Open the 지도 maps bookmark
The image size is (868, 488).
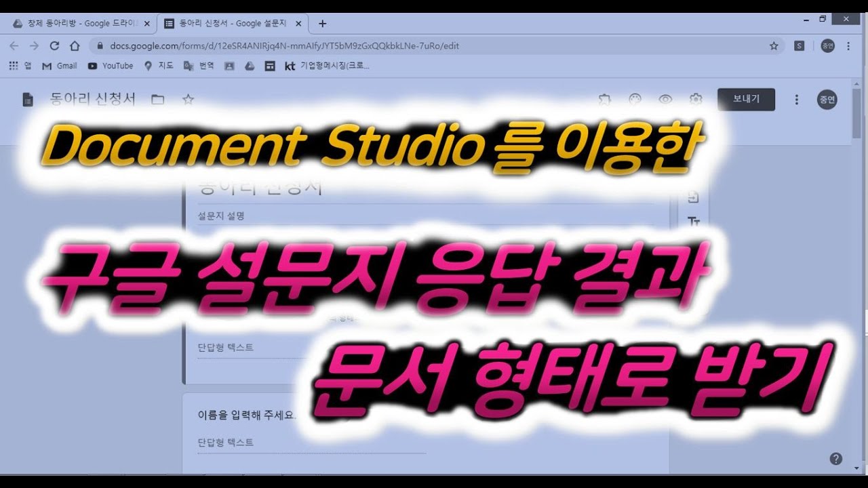pyautogui.click(x=159, y=66)
